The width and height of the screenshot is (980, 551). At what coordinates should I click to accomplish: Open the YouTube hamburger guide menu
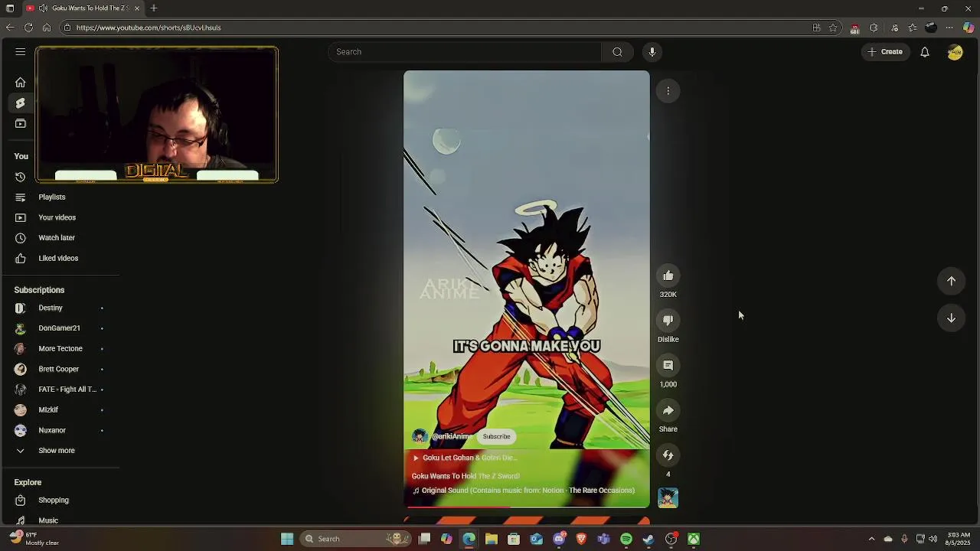[21, 52]
